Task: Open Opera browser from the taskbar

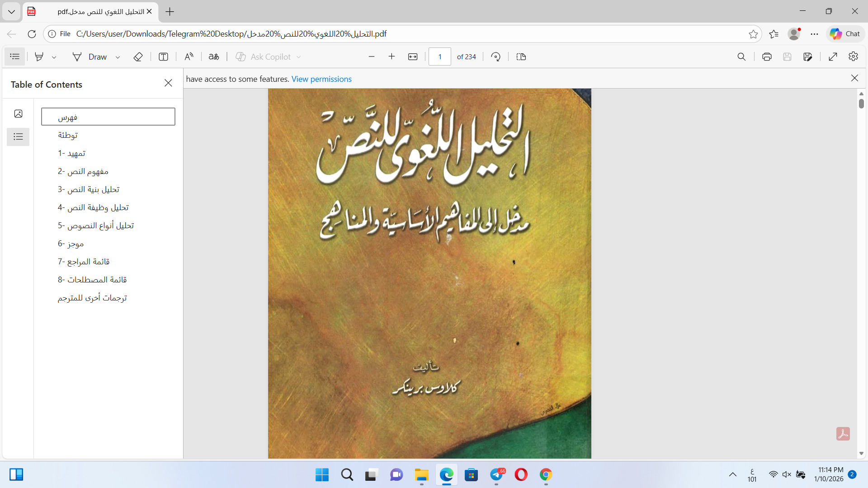Action: coord(521,475)
